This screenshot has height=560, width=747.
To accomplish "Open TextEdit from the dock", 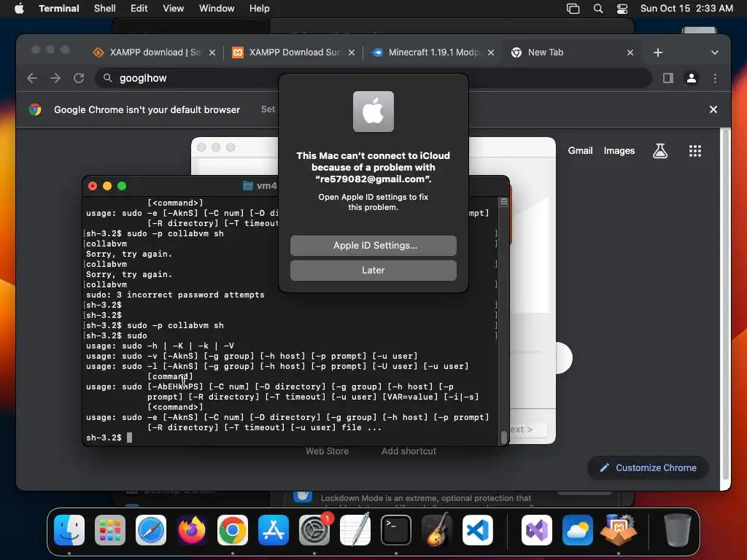I will click(355, 529).
